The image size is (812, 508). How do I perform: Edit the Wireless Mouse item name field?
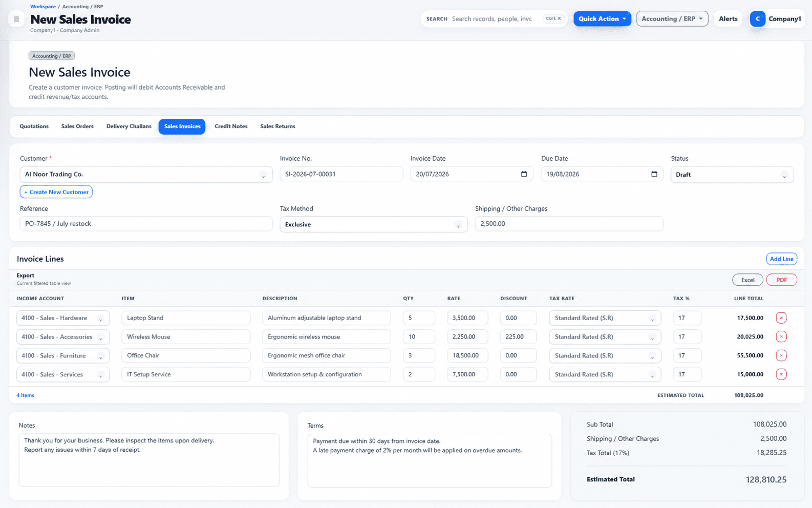pos(186,337)
